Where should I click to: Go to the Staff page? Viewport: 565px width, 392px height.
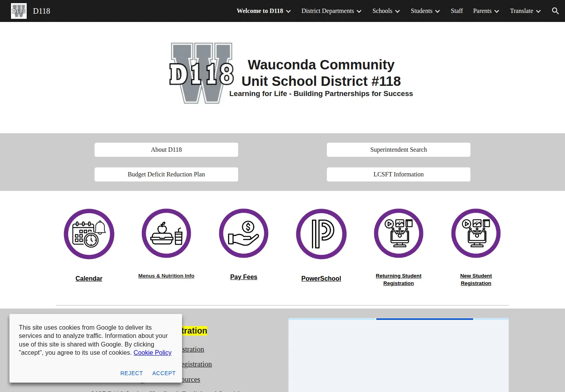[x=457, y=11]
